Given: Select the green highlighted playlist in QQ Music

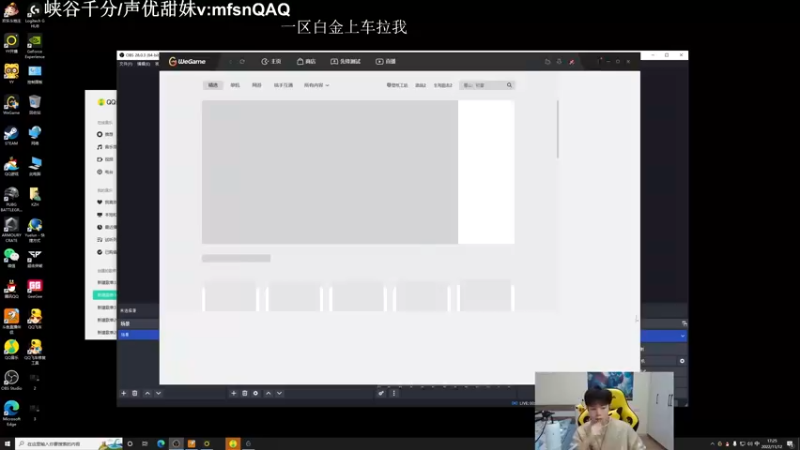Looking at the screenshot, I should (105, 295).
